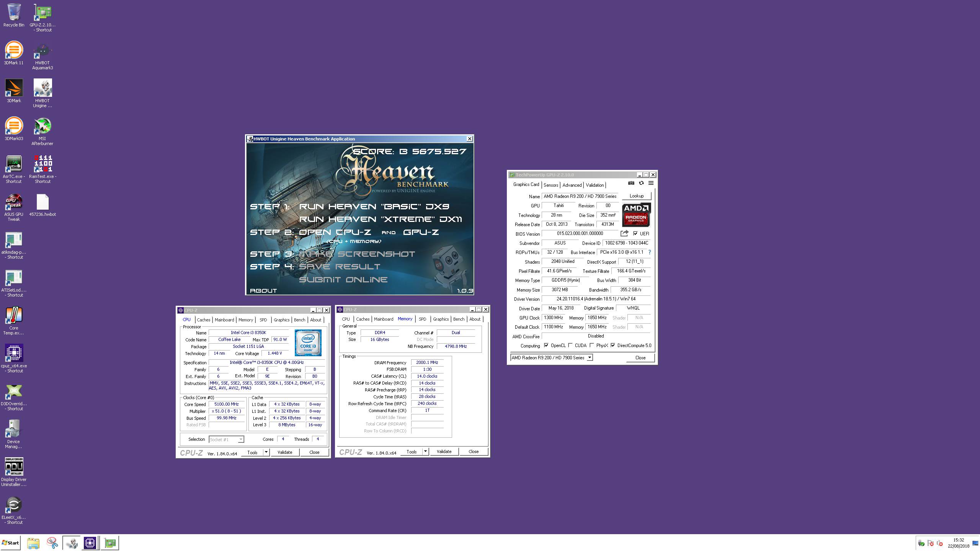The height and width of the screenshot is (551, 980).
Task: Open File Explorer from taskbar
Action: (x=33, y=543)
